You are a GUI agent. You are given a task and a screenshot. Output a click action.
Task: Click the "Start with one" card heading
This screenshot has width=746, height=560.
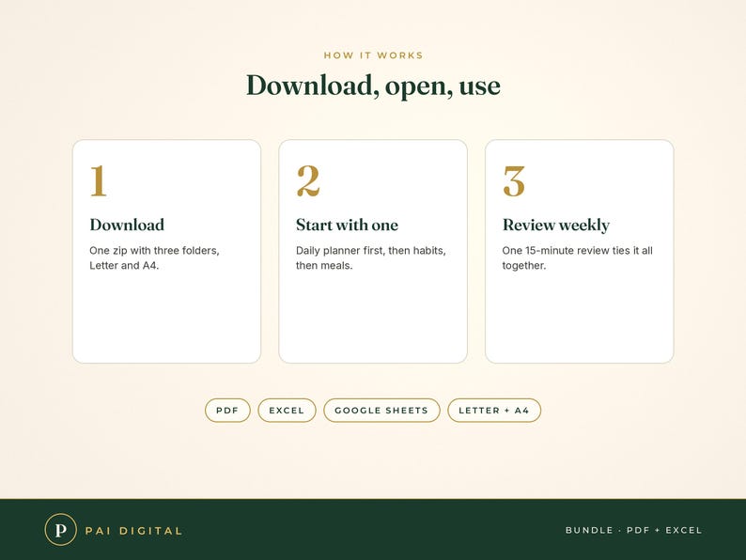click(x=347, y=225)
